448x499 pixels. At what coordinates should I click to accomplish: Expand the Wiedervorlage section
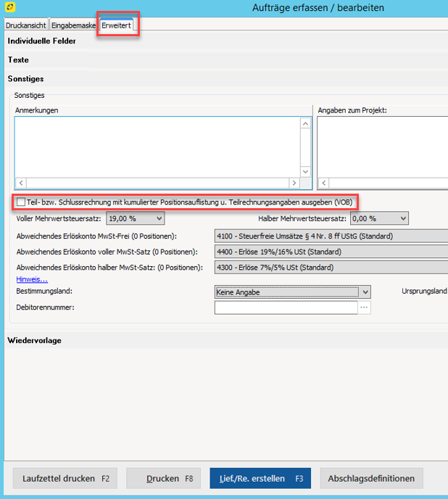point(34,340)
